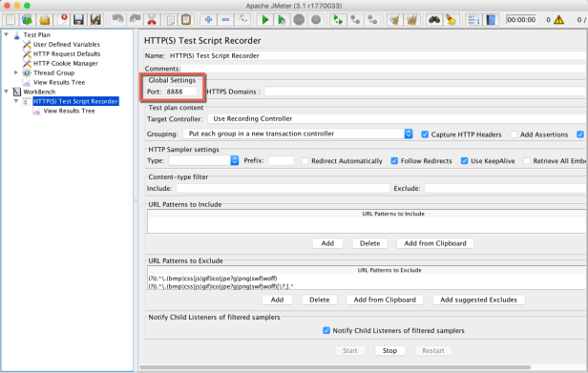588x373 pixels.
Task: Open the Function Helper dialog icon
Action: click(473, 19)
